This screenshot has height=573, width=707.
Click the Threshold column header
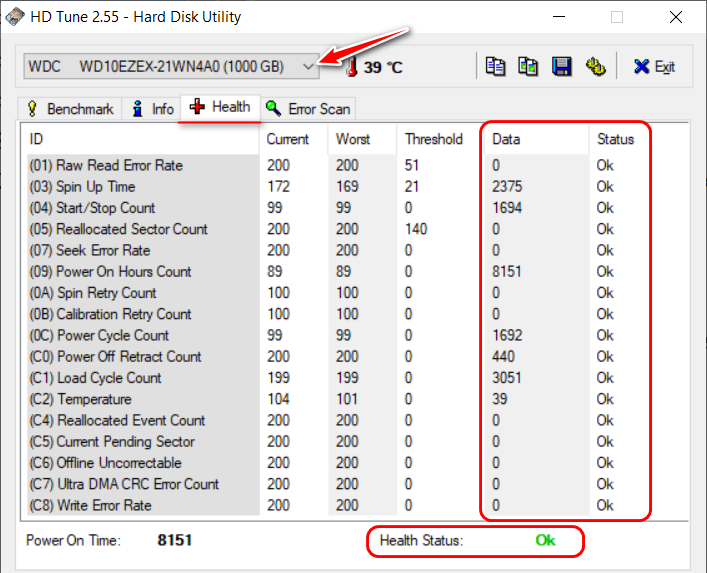pyautogui.click(x=433, y=139)
